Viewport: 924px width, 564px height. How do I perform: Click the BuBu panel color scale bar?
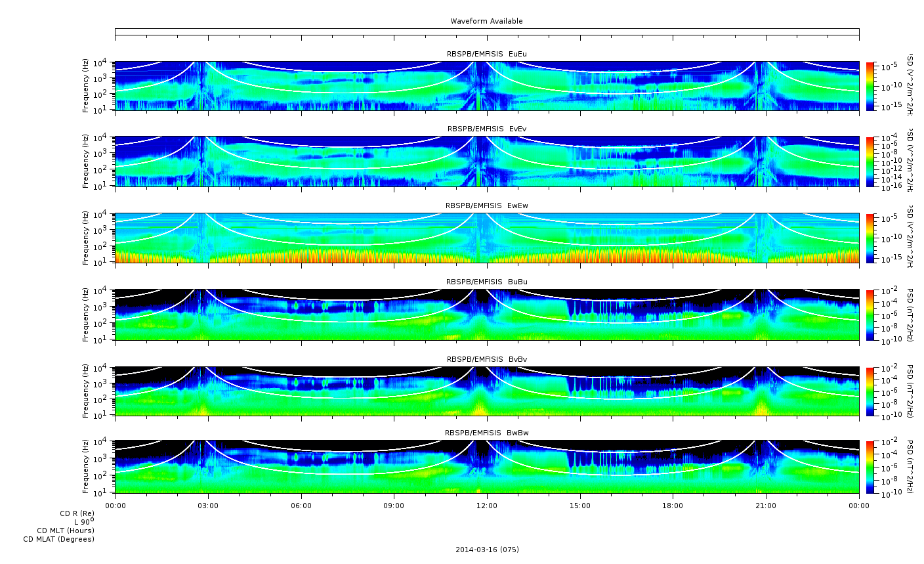click(870, 315)
